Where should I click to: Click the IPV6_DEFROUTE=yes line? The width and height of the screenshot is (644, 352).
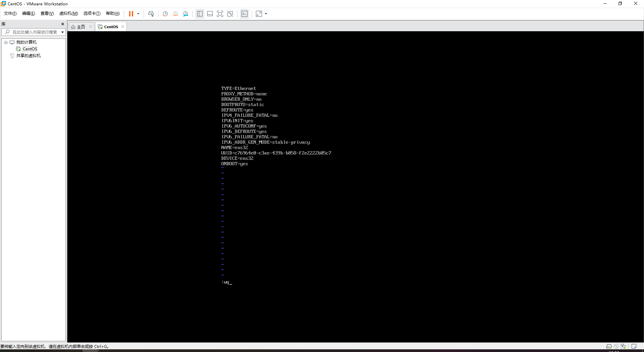244,132
